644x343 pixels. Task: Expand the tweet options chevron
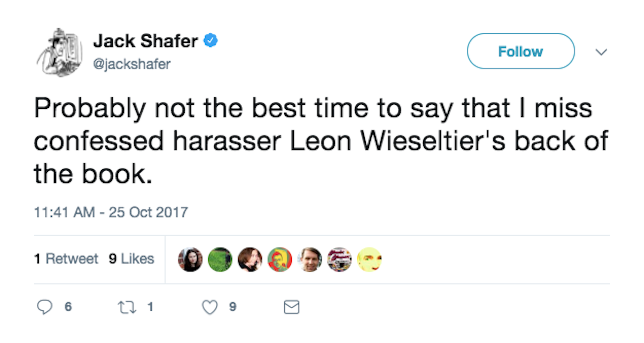(601, 52)
